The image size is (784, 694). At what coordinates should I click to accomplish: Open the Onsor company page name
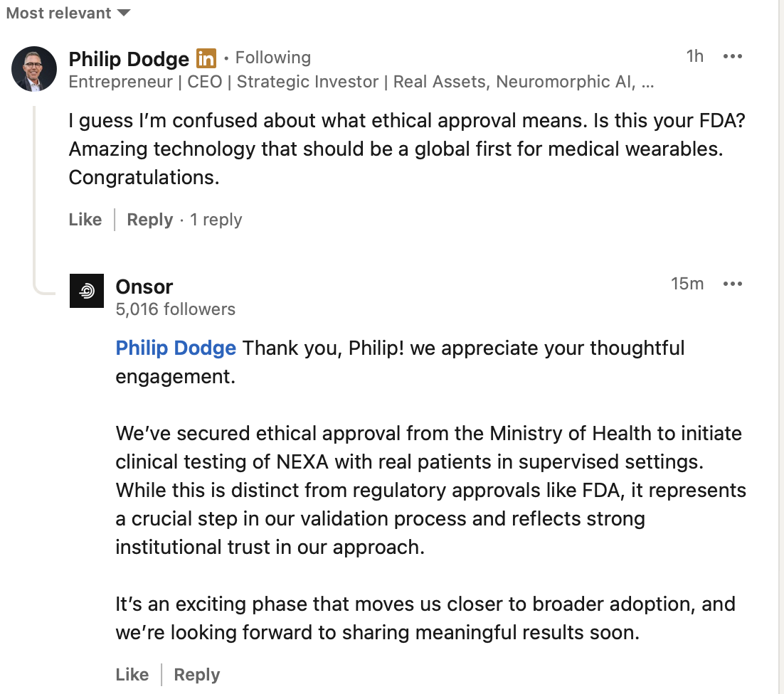coord(144,287)
